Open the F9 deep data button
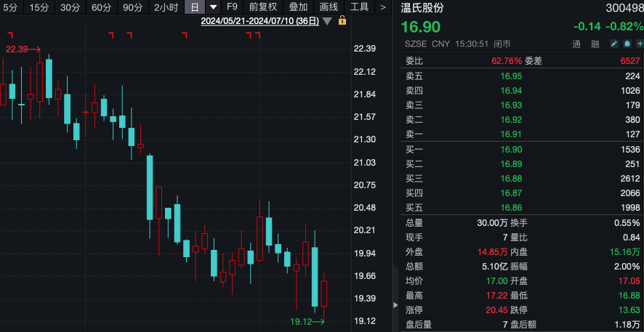This screenshot has width=644, height=332. tap(232, 7)
